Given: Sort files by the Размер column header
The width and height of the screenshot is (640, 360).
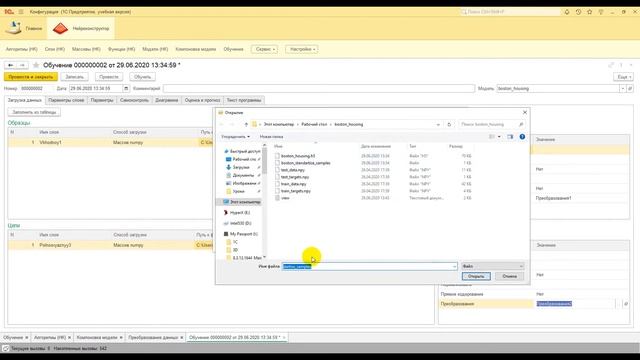Looking at the screenshot, I should pyautogui.click(x=456, y=146).
